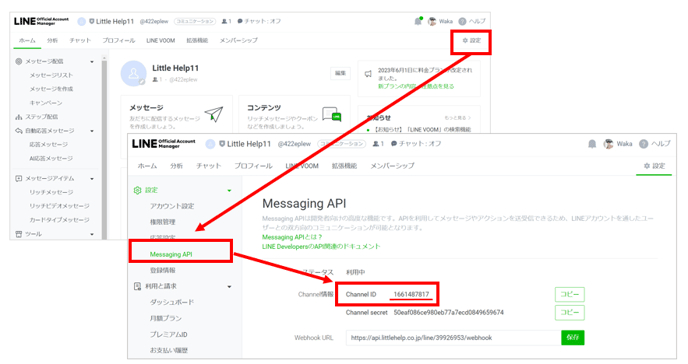Expand the ツール section arrow

point(92,235)
